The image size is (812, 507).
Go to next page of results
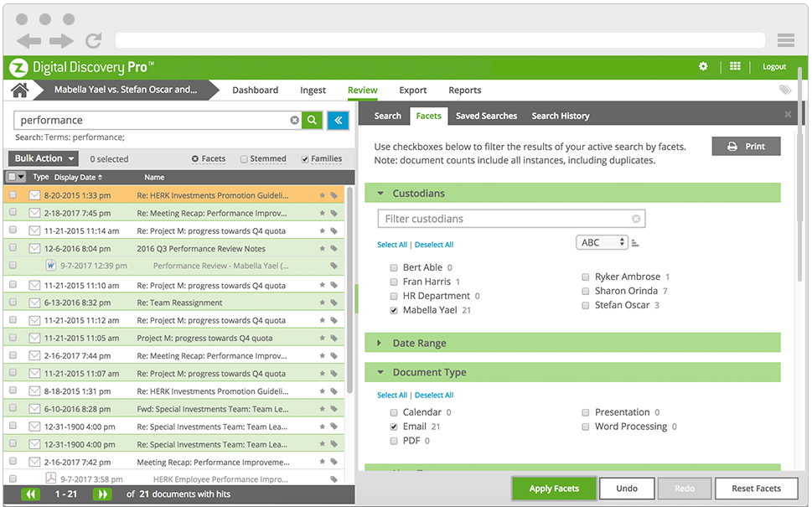[x=102, y=494]
